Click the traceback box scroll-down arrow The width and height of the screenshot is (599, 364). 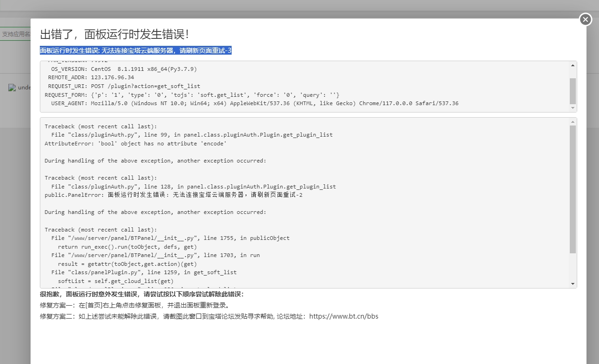coord(573,284)
